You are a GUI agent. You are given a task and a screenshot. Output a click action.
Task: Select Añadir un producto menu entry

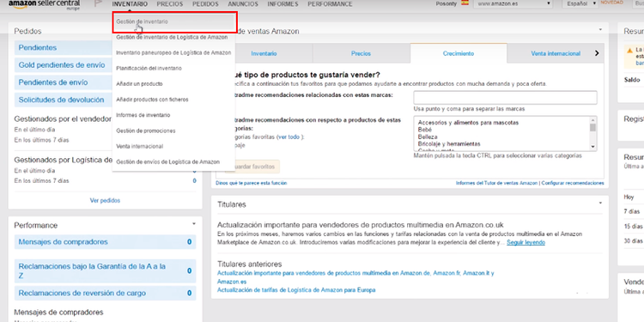[139, 84]
